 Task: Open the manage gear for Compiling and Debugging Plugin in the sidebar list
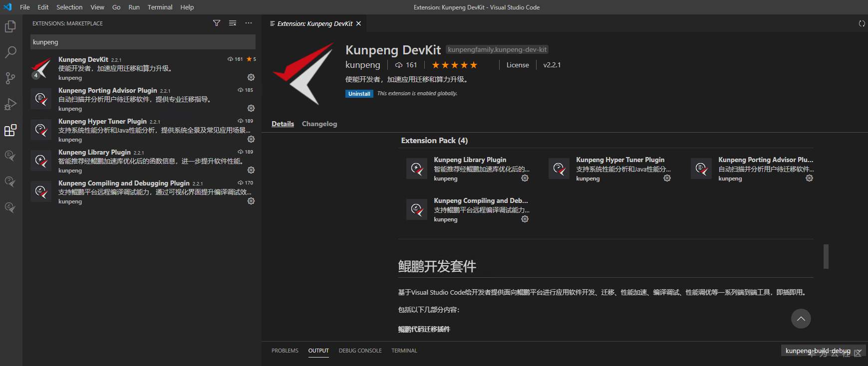coord(251,201)
